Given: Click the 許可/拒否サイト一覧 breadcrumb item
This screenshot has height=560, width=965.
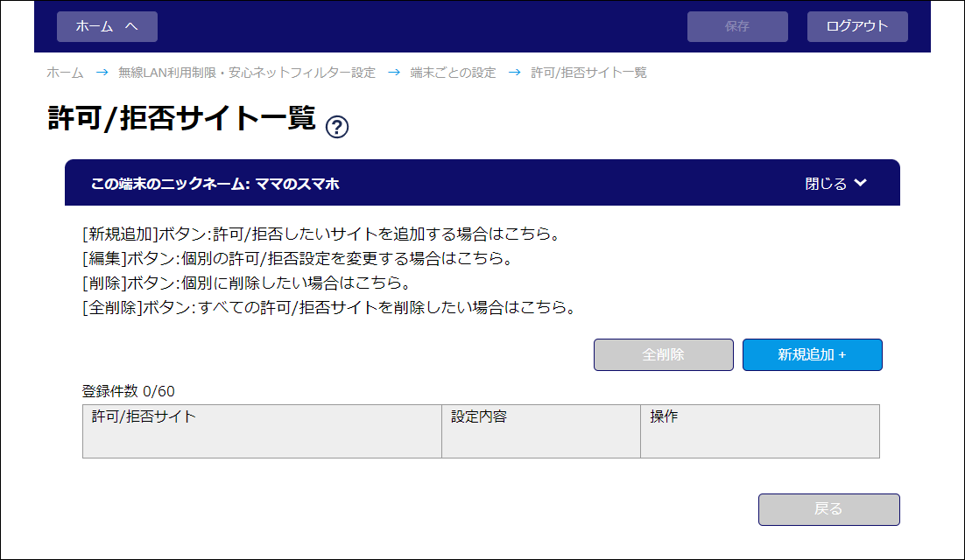Looking at the screenshot, I should (588, 73).
